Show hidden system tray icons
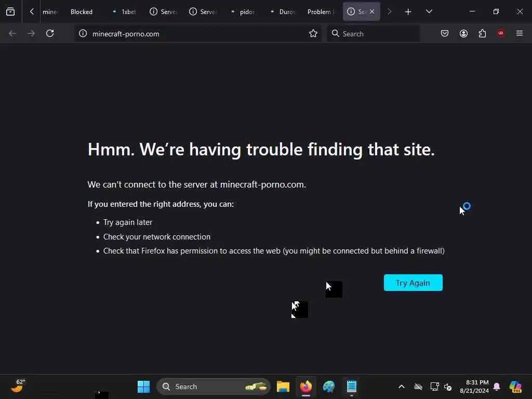The width and height of the screenshot is (532, 399). click(x=402, y=387)
